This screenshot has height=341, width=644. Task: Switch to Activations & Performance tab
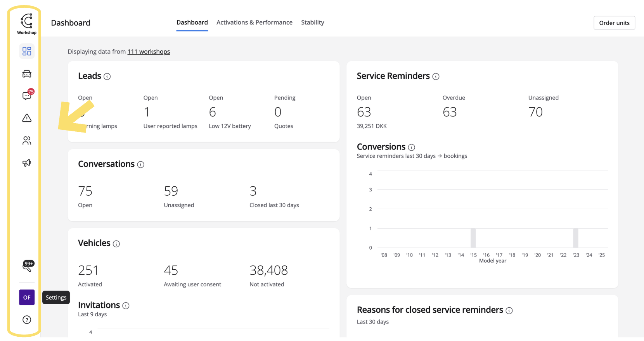tap(254, 22)
